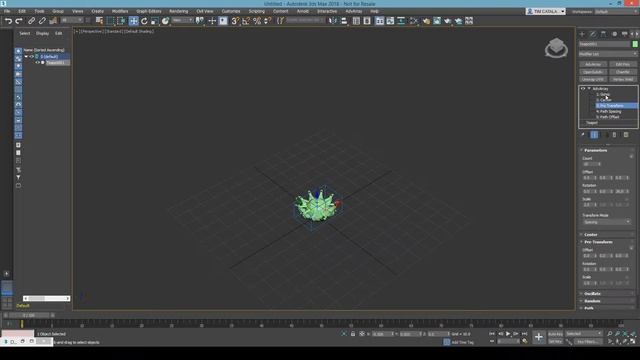Open the Graph Editors menu
The width and height of the screenshot is (640, 360).
tap(149, 11)
